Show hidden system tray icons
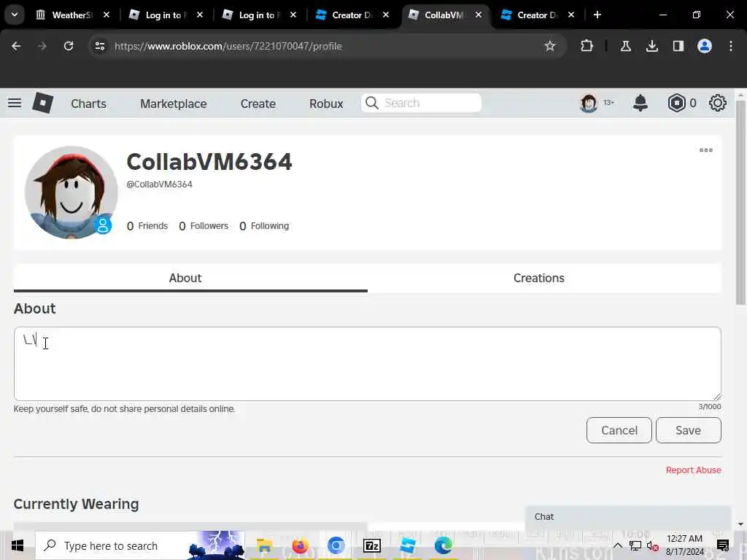The width and height of the screenshot is (747, 560). click(x=617, y=545)
